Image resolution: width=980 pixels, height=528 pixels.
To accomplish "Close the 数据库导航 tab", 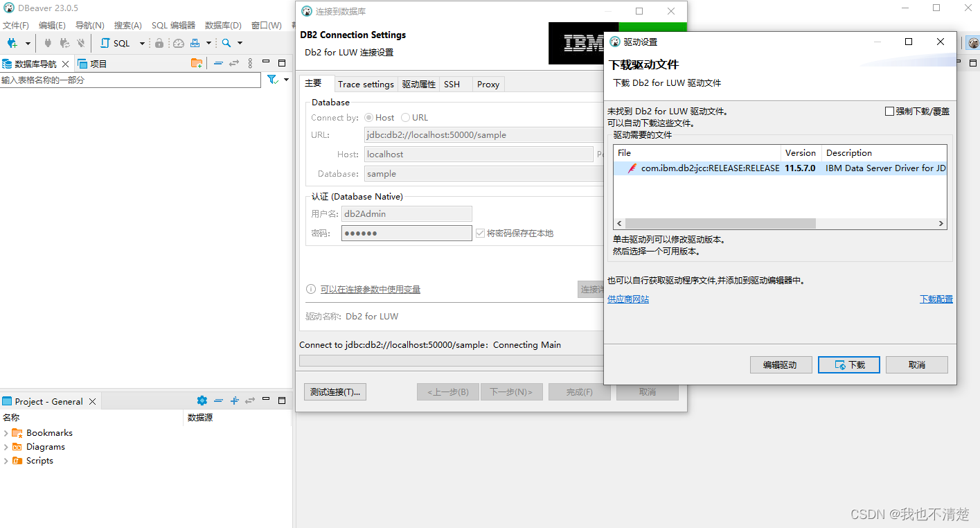I will [x=66, y=64].
